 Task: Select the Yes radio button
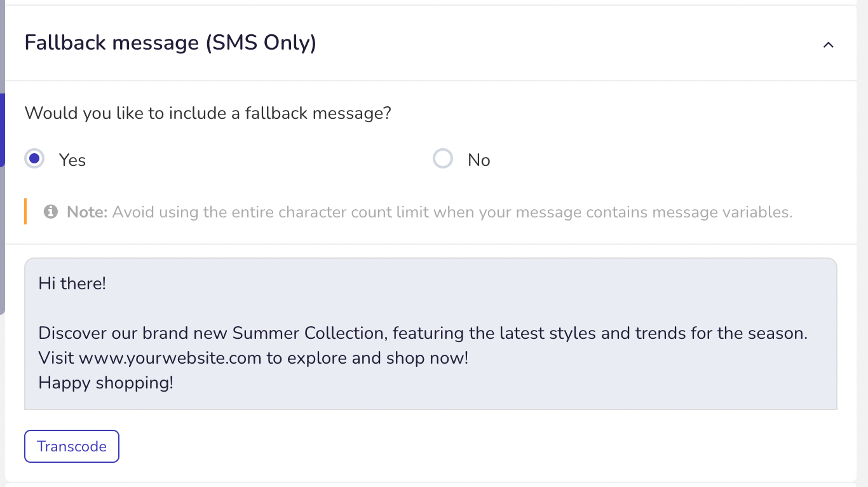tap(34, 158)
